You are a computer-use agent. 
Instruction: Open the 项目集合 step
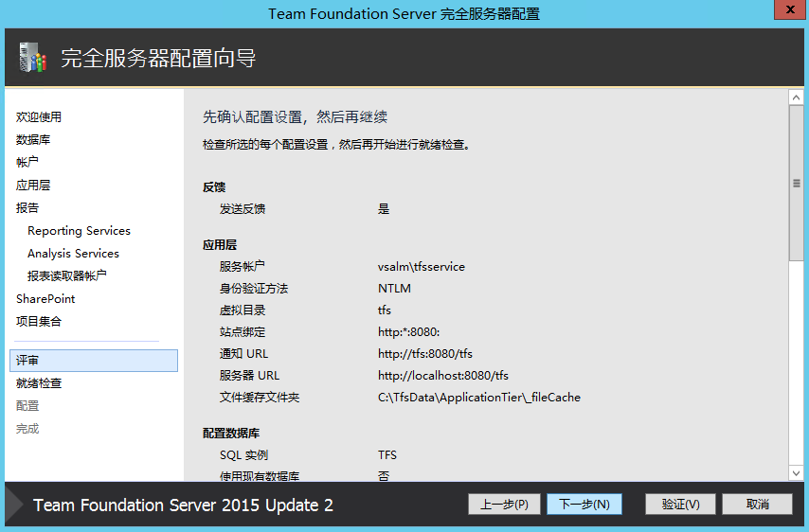click(39, 321)
